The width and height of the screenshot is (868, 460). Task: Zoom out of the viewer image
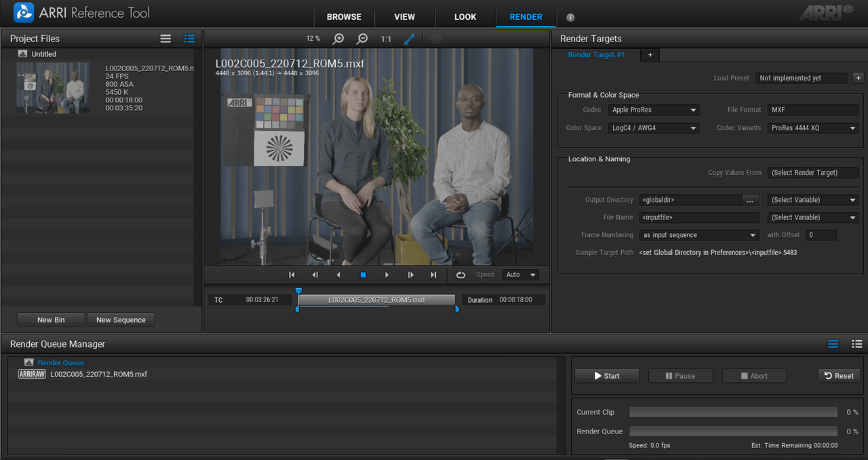point(362,39)
